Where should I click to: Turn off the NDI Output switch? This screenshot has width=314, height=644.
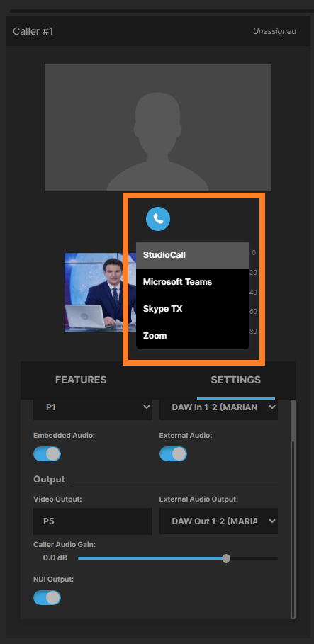[47, 597]
